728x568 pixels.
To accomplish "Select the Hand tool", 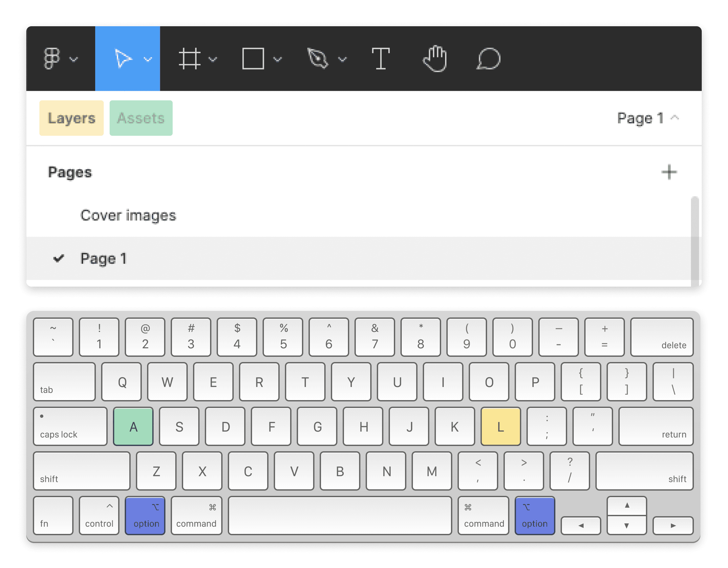I will (x=435, y=59).
